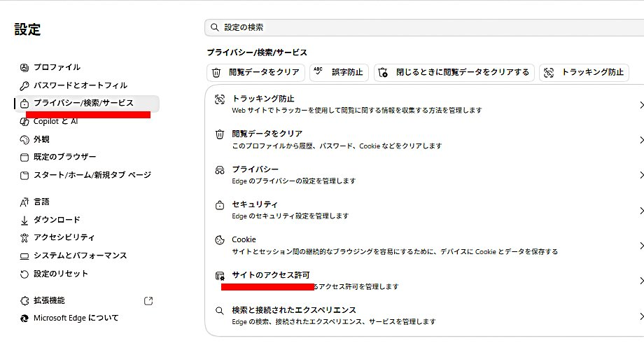Expand the トラッキング防止 row chevron
The height and width of the screenshot is (343, 644).
(640, 105)
